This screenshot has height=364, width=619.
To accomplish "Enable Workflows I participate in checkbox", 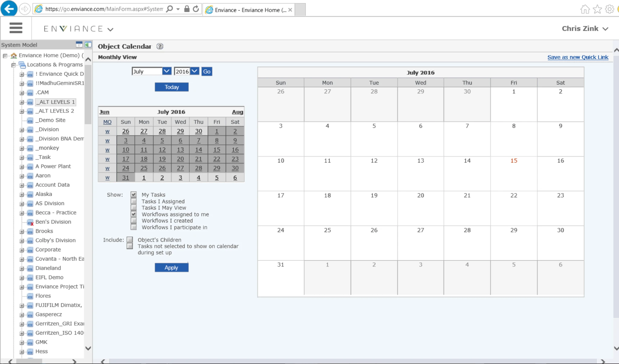I will [x=134, y=227].
